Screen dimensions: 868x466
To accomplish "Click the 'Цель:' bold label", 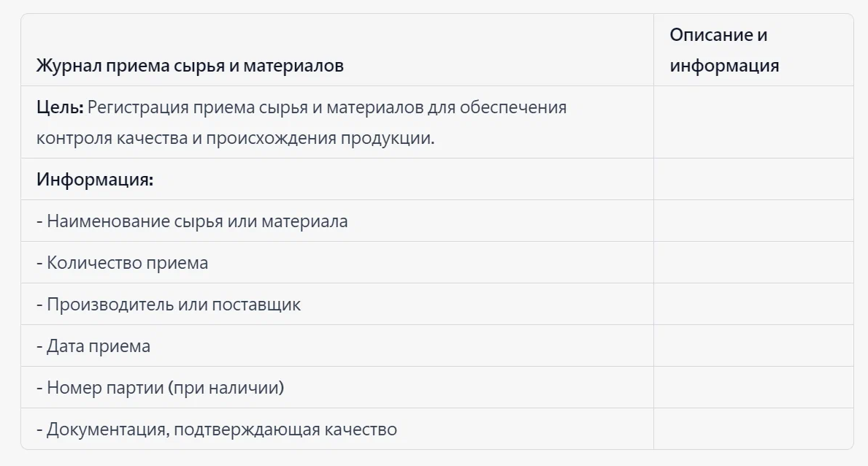I will pos(60,107).
